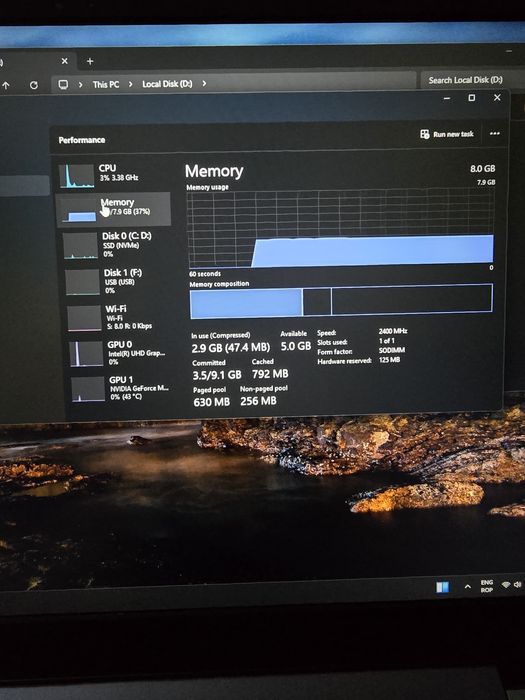Close the File Explorer tab

pos(65,61)
